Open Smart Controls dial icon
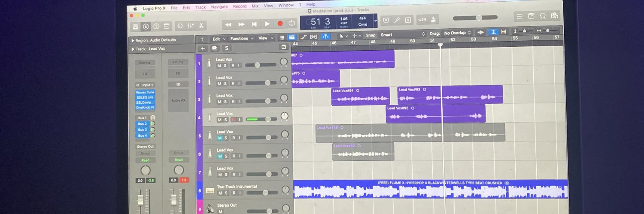The height and width of the screenshot is (214, 644). (x=180, y=26)
